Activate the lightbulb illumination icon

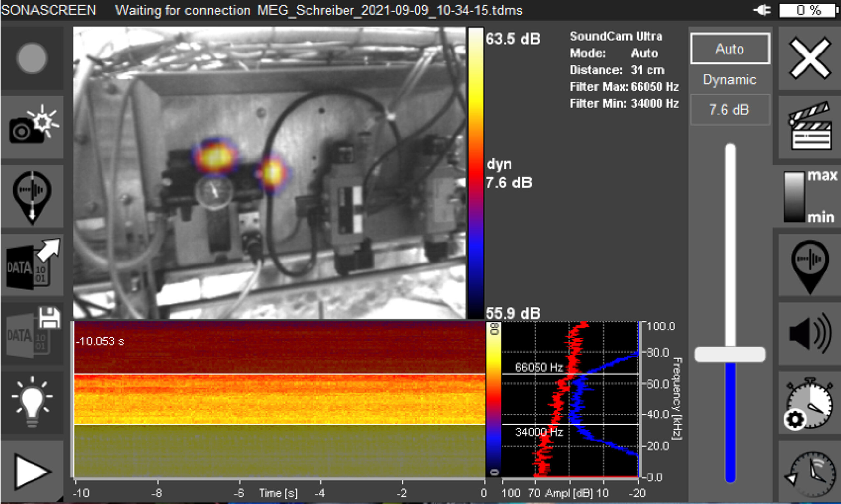point(32,401)
